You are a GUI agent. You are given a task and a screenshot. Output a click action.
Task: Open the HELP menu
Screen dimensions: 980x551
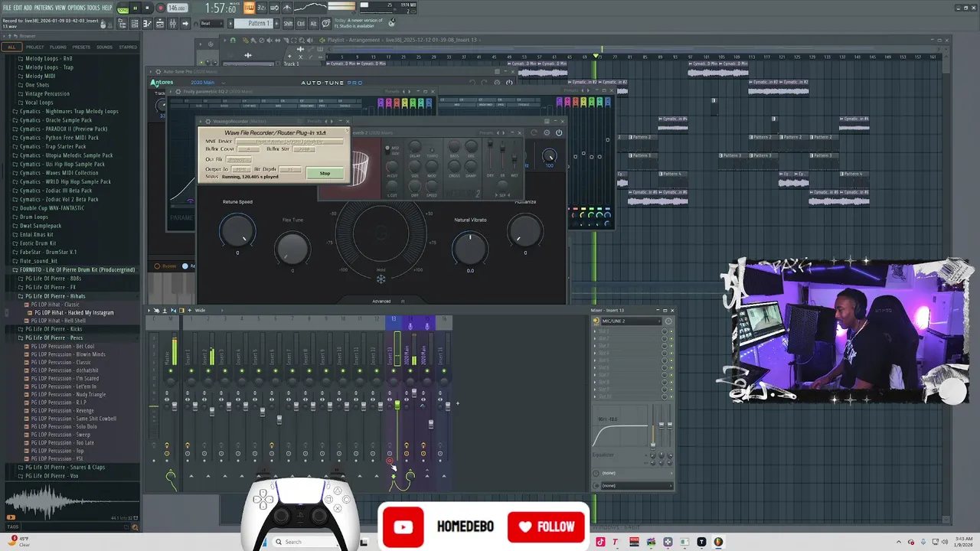(107, 8)
